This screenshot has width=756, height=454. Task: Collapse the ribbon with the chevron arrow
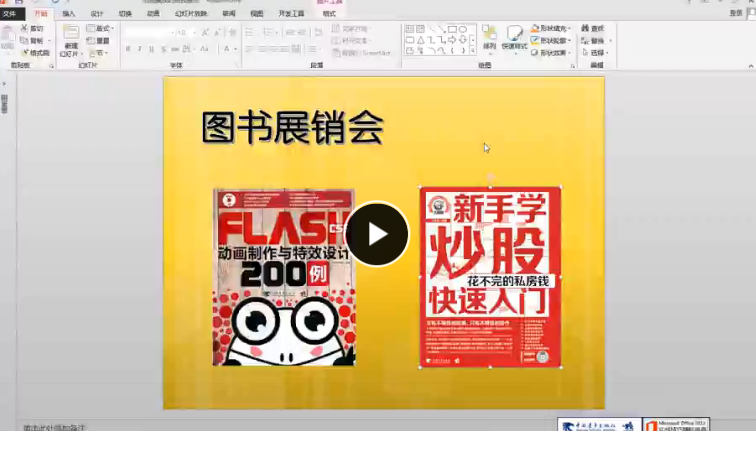pos(751,66)
